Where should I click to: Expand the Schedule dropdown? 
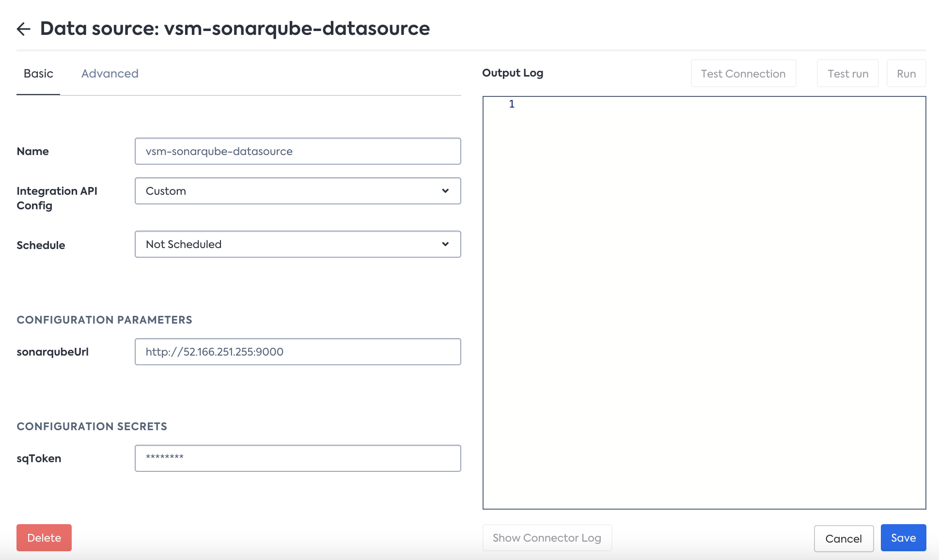pos(297,244)
